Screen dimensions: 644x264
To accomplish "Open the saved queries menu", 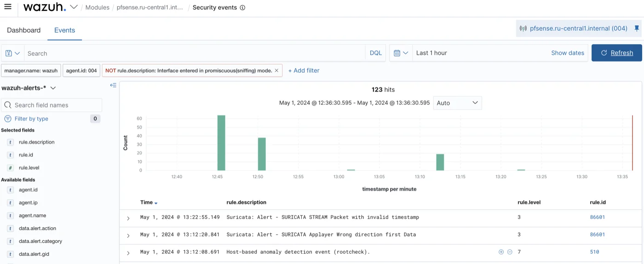I will (x=12, y=53).
